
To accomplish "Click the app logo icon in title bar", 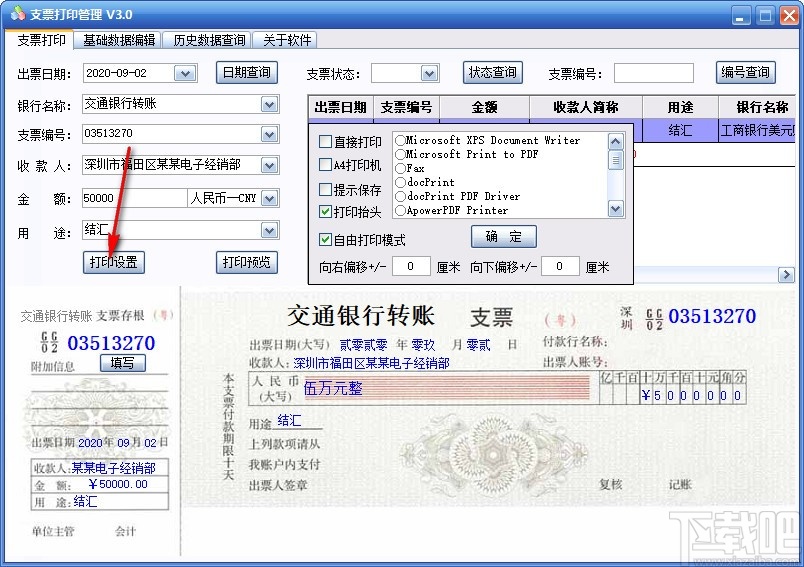I will point(17,14).
